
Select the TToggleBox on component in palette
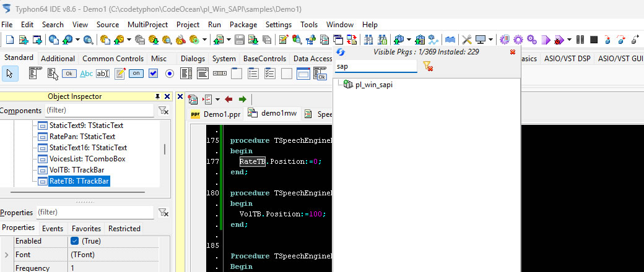click(x=136, y=74)
